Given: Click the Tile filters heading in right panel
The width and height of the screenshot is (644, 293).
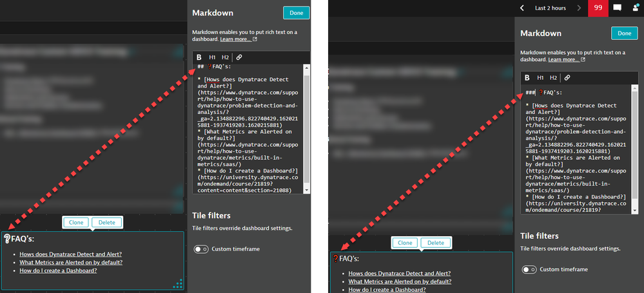Looking at the screenshot, I should (x=540, y=236).
